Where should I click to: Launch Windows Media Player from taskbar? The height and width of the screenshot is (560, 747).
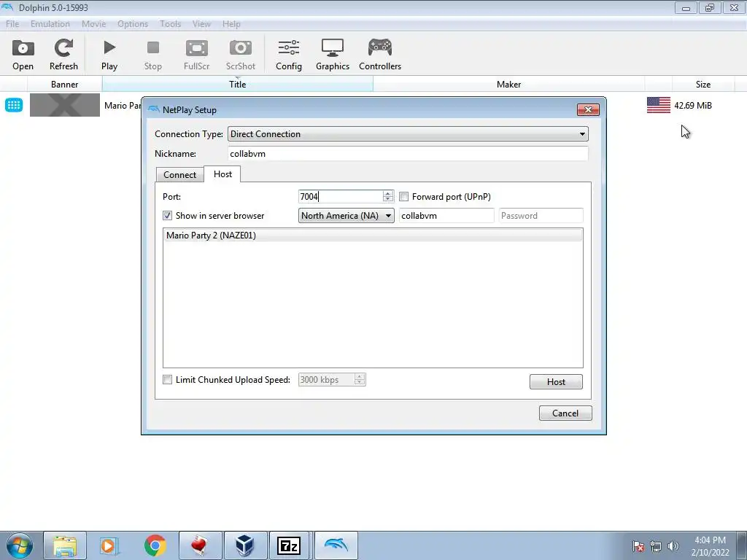click(x=109, y=545)
